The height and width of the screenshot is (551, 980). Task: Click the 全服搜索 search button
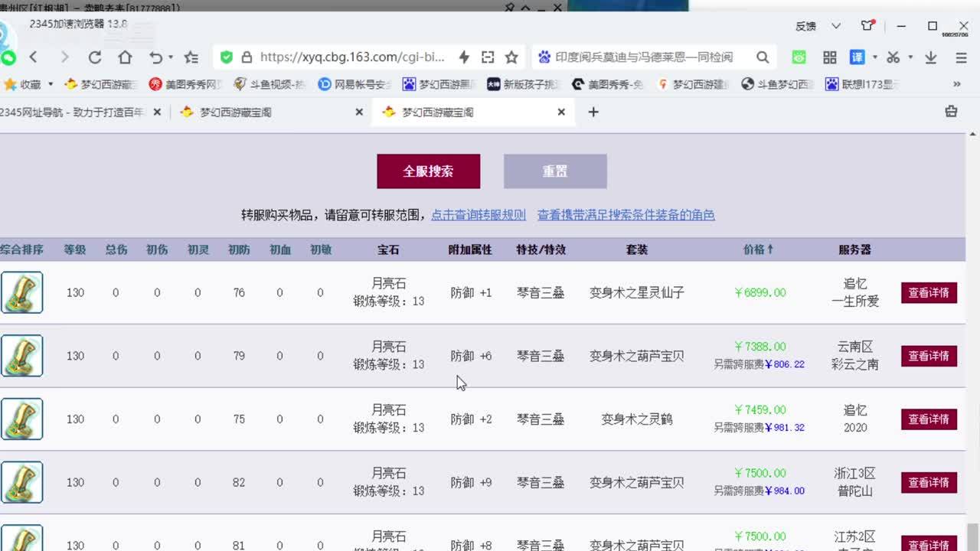(x=428, y=171)
